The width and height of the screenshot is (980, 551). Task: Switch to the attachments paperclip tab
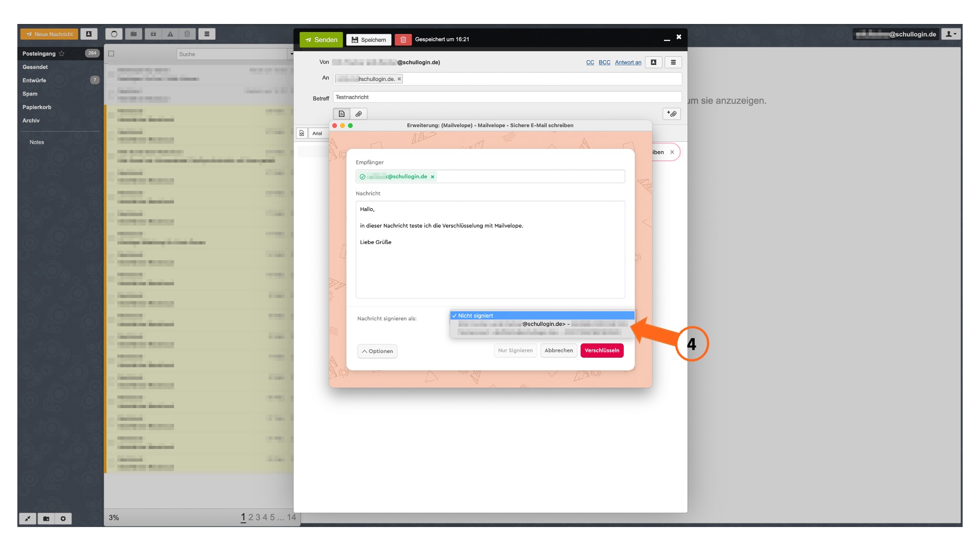point(359,114)
